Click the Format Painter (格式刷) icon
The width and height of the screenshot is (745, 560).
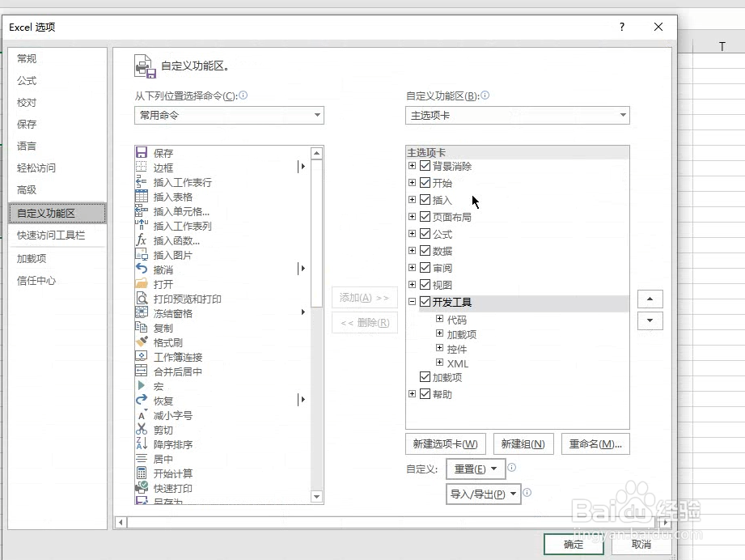[x=142, y=342]
